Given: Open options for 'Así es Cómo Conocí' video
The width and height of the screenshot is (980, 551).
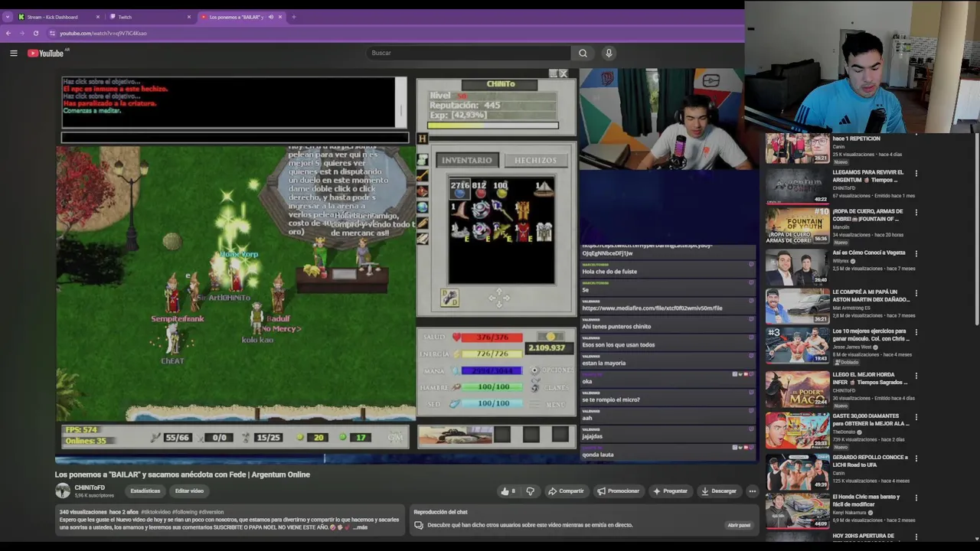Looking at the screenshot, I should coord(916,253).
